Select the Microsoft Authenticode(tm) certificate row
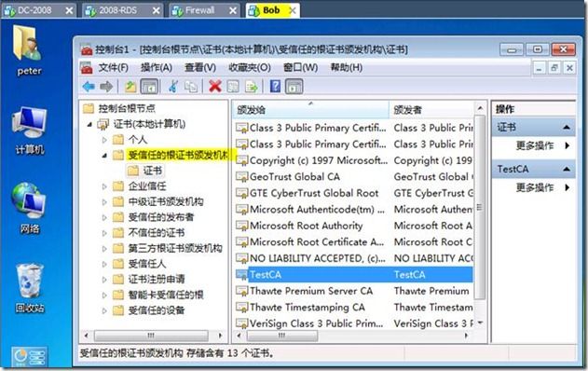 [353, 210]
